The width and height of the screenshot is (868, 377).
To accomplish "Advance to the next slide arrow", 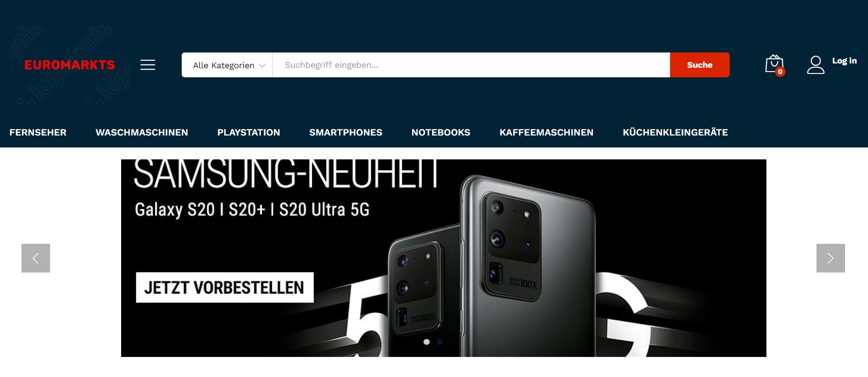I will click(830, 258).
